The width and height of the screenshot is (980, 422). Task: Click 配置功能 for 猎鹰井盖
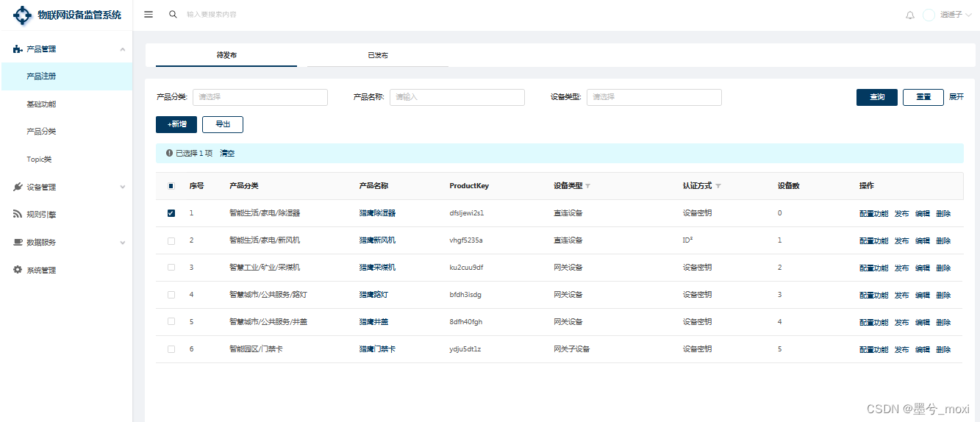click(x=873, y=322)
